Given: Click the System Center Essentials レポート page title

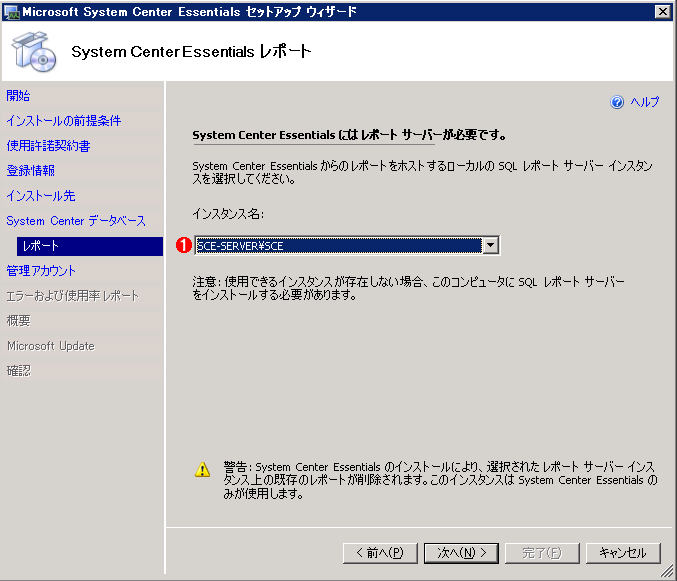Looking at the screenshot, I should click(191, 52).
